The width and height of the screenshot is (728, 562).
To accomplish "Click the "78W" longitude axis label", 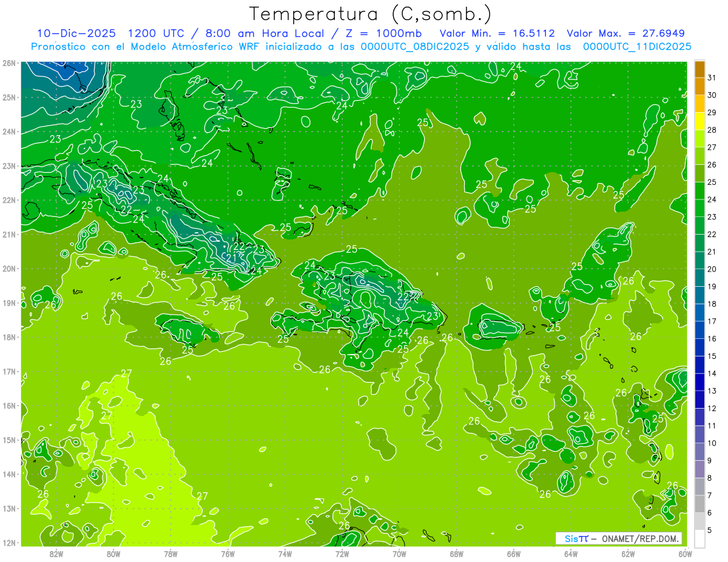I will click(x=170, y=554).
